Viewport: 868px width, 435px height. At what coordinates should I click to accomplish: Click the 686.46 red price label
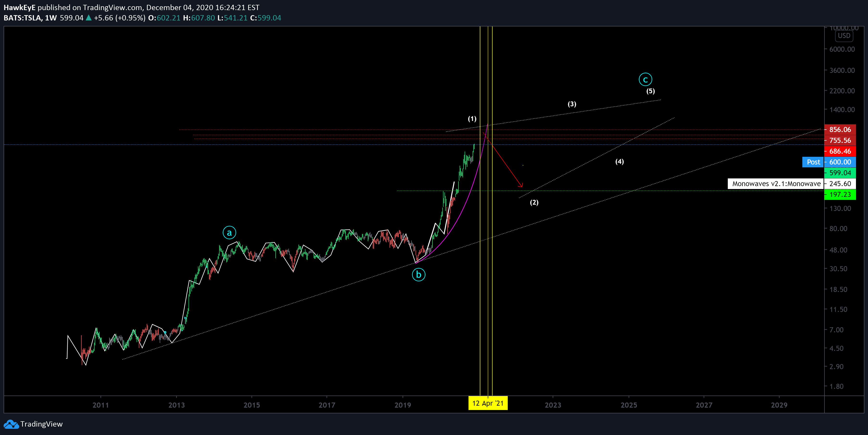point(840,151)
